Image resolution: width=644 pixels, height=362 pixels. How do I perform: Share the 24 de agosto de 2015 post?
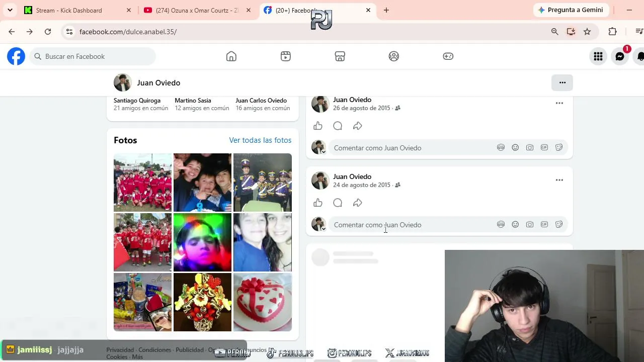[358, 203]
